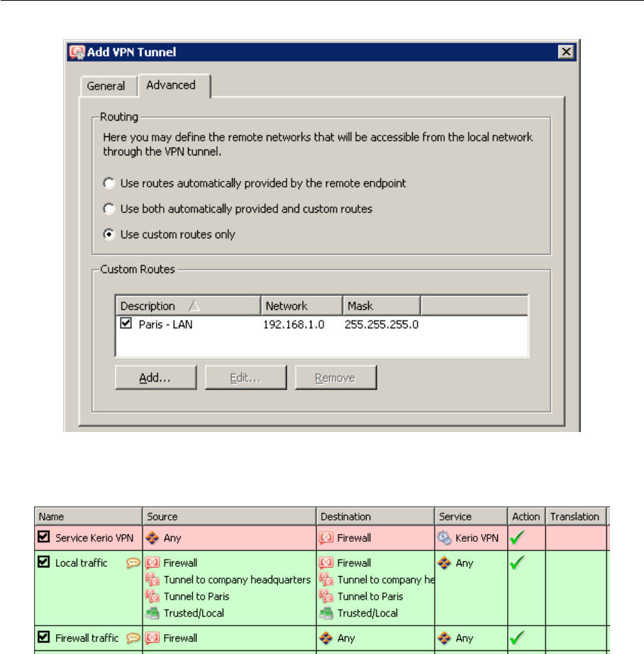This screenshot has height=654, width=644.
Task: Click the Edit... button for custom routes
Action: 245,378
